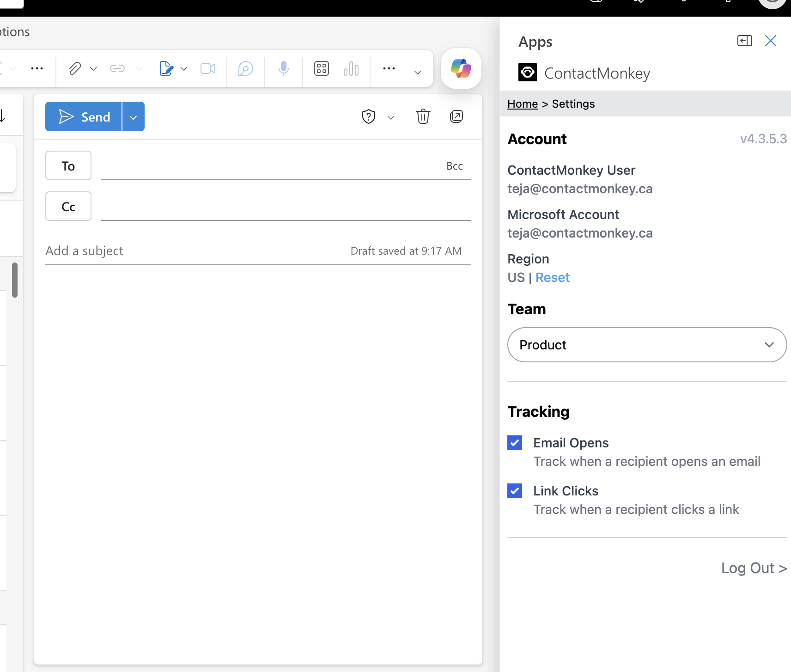Expand the dropdown next to the shield icon
Screen dimensions: 791x672
(x=391, y=117)
